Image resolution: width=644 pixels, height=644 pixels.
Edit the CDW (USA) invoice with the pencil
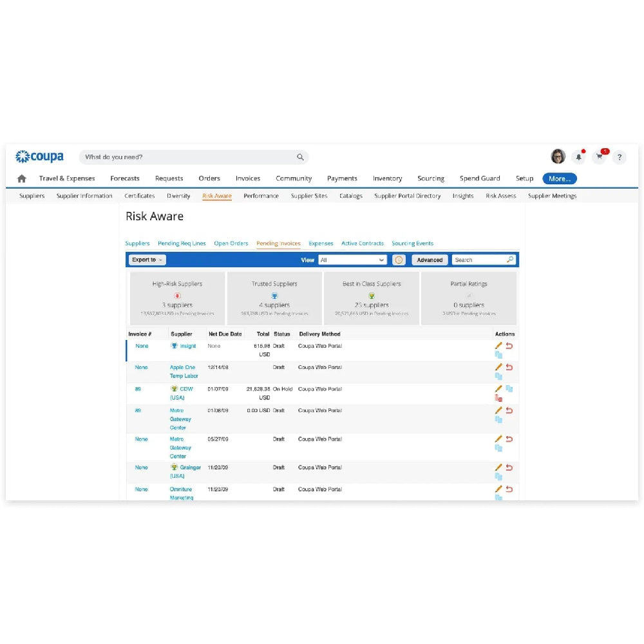click(x=498, y=388)
